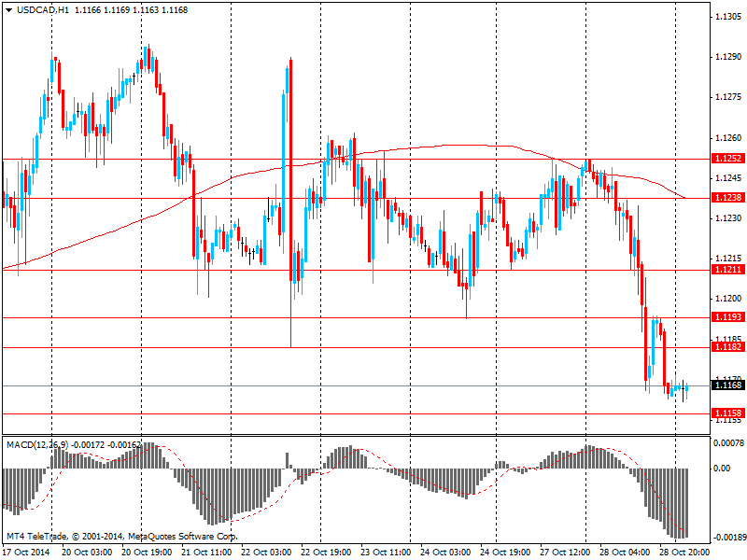Click the small triangle beside USDCAD,H1 title
The height and width of the screenshot is (560, 747).
coord(8,10)
